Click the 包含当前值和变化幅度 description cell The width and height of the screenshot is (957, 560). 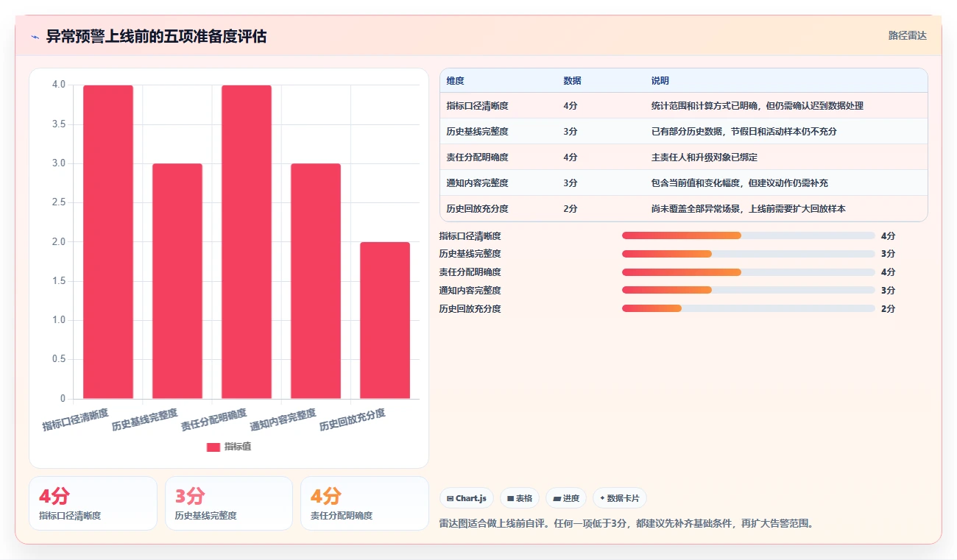click(x=739, y=183)
